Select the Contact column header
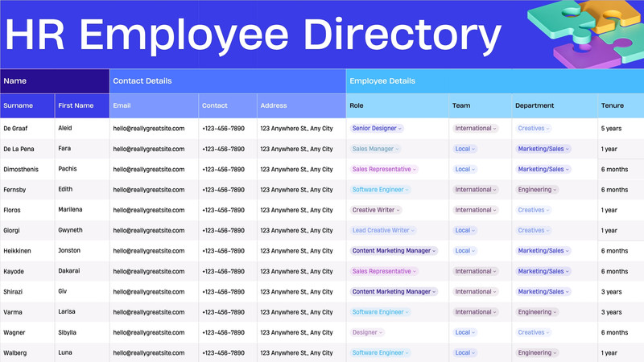The width and height of the screenshot is (644, 362). [228, 106]
